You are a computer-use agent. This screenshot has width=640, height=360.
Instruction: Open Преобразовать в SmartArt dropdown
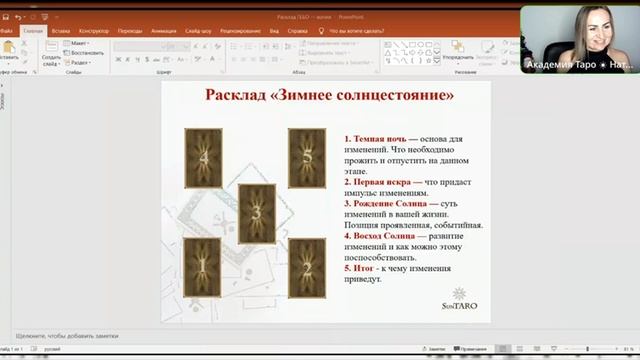(337, 63)
